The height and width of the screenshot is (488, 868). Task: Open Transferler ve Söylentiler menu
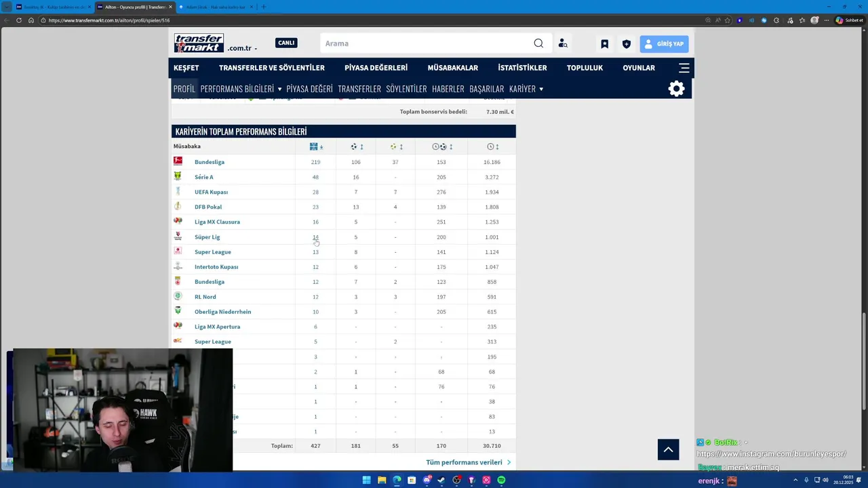click(x=272, y=68)
